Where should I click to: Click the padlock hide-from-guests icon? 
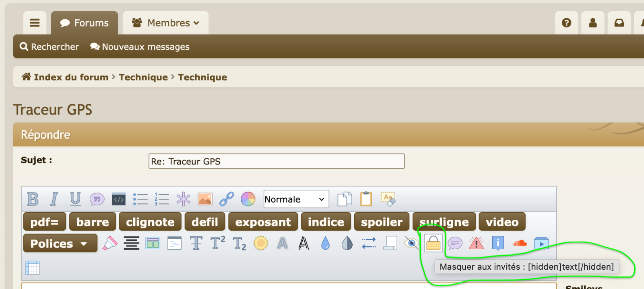click(433, 243)
